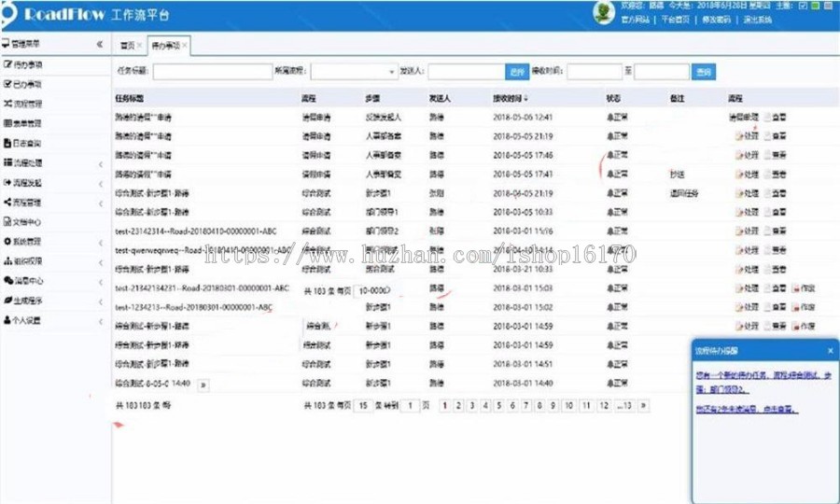The height and width of the screenshot is (504, 840).
Task: Open the new pending task link in the popup
Action: click(763, 383)
